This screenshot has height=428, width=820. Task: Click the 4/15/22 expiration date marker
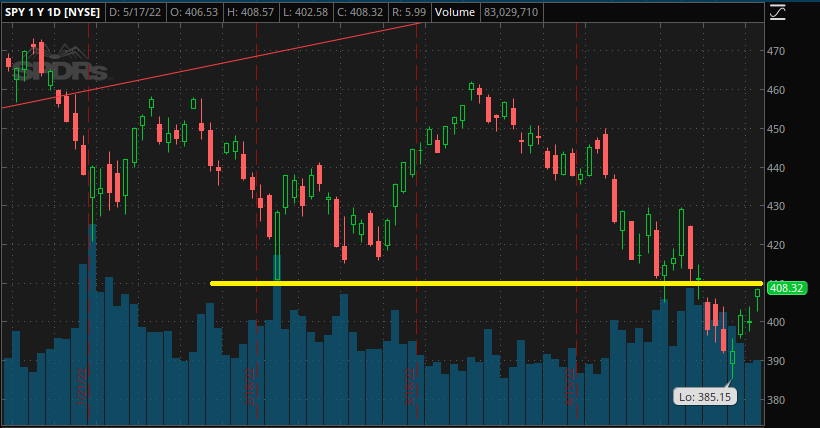click(570, 387)
